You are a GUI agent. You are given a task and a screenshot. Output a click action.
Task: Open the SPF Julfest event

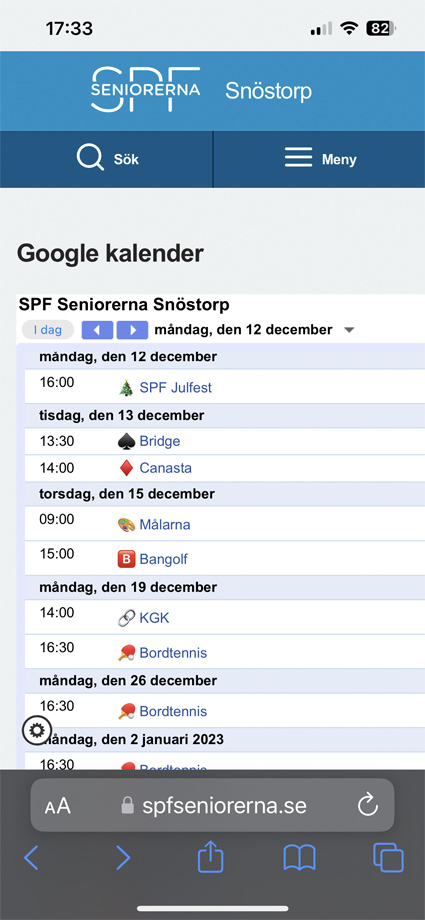(x=176, y=388)
